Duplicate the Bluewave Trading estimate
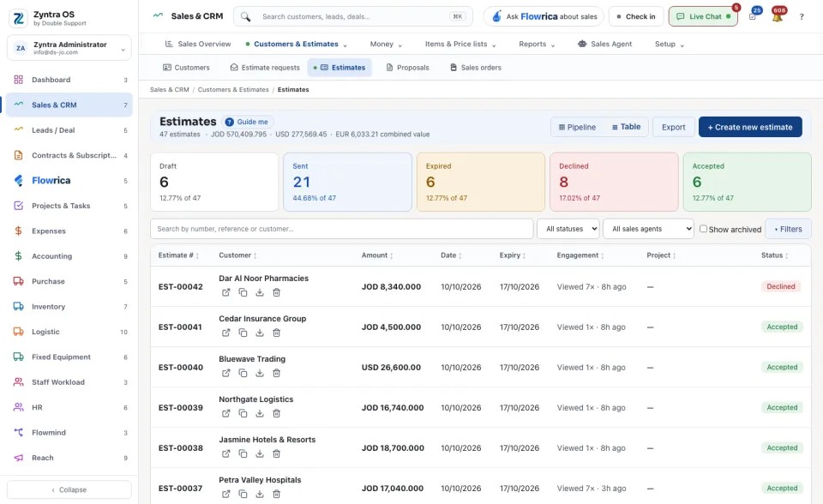823x504 pixels. pos(243,373)
